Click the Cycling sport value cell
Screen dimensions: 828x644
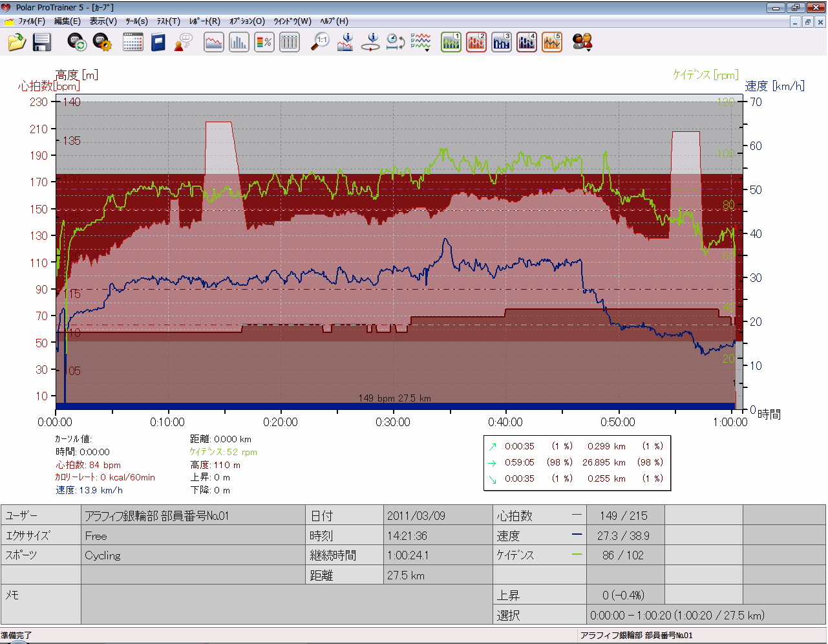click(x=193, y=555)
